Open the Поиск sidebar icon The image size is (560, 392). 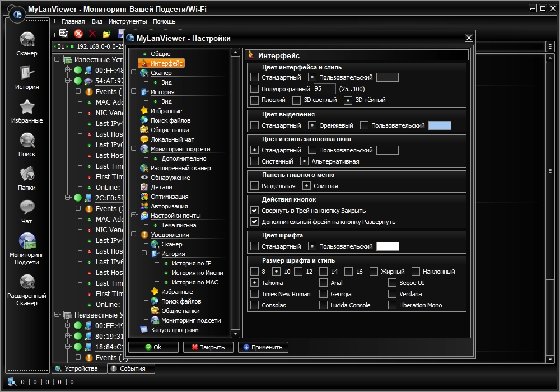pos(26,141)
